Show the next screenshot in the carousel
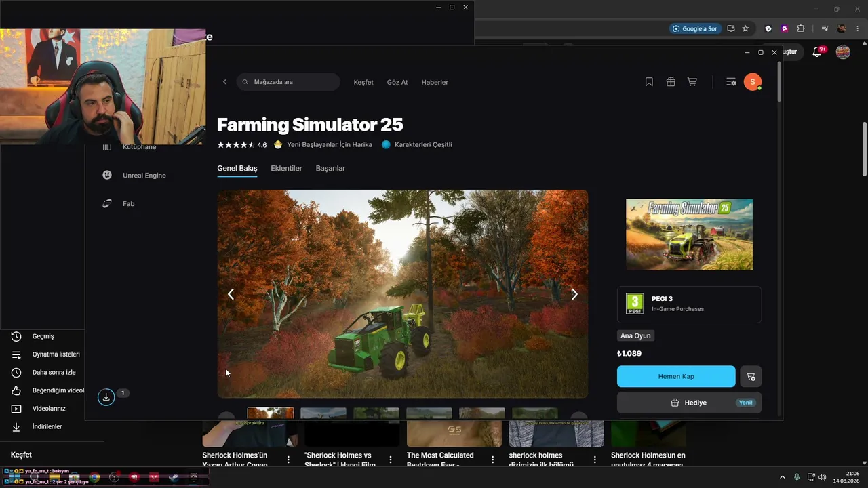The width and height of the screenshot is (868, 488). click(x=574, y=294)
